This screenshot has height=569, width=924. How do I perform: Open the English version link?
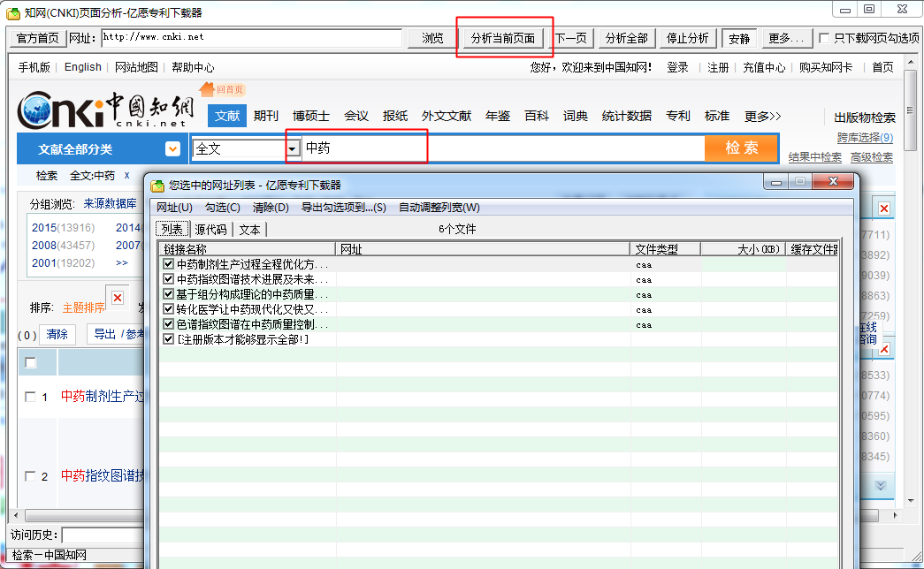(83, 67)
